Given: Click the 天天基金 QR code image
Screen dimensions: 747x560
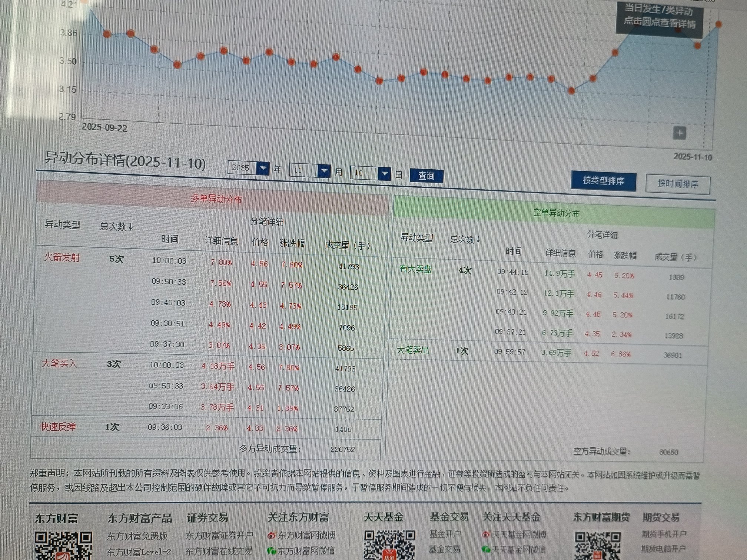Looking at the screenshot, I should [x=389, y=544].
